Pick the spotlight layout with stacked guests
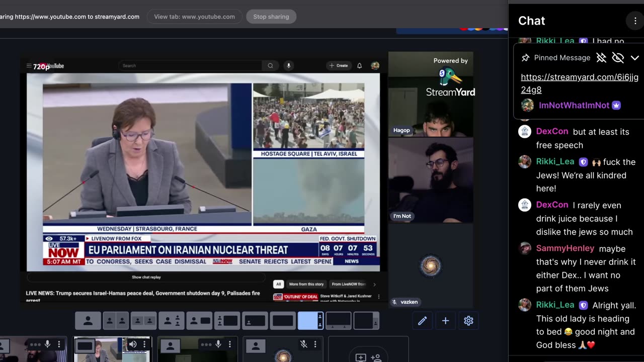This screenshot has width=644, height=362. (172, 320)
